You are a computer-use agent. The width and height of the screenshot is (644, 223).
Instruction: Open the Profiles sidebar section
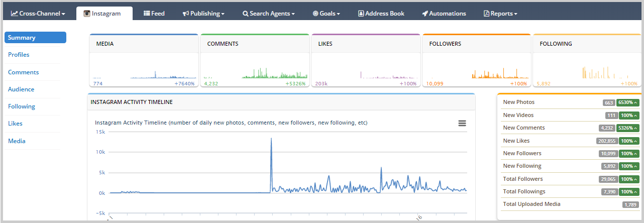click(x=19, y=55)
